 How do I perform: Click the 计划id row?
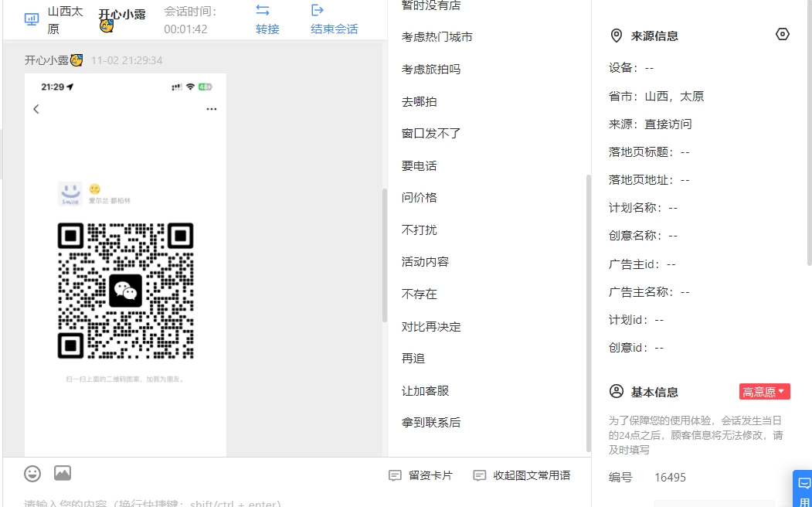(x=636, y=320)
